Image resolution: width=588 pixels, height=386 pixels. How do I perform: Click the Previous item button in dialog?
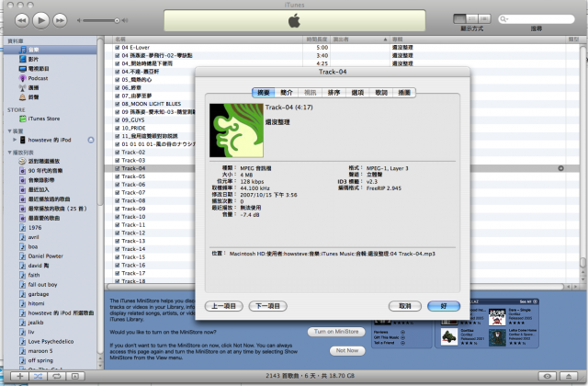click(224, 306)
